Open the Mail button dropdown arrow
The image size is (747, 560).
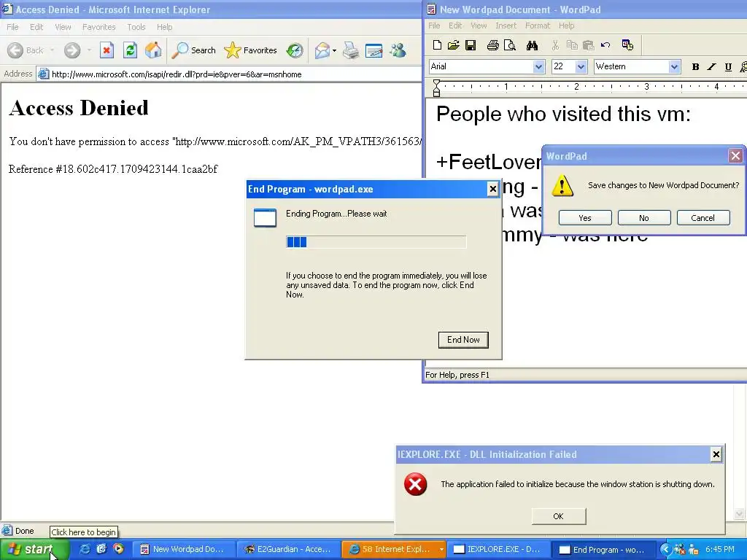pos(334,50)
